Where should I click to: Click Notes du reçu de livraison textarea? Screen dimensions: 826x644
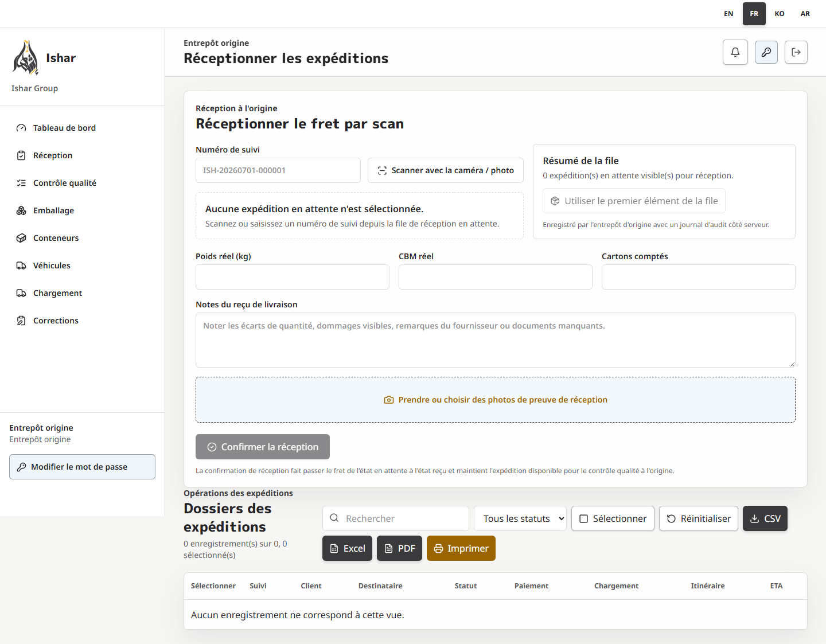(x=496, y=340)
